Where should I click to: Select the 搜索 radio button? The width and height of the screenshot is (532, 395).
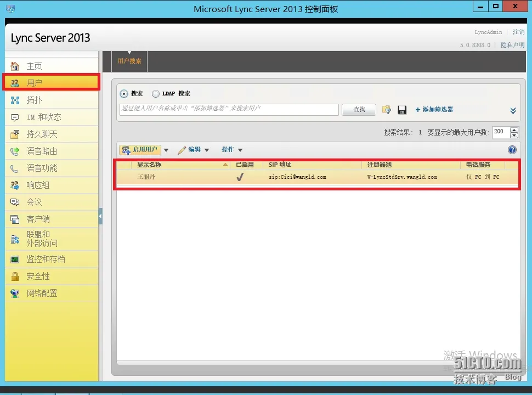point(124,94)
